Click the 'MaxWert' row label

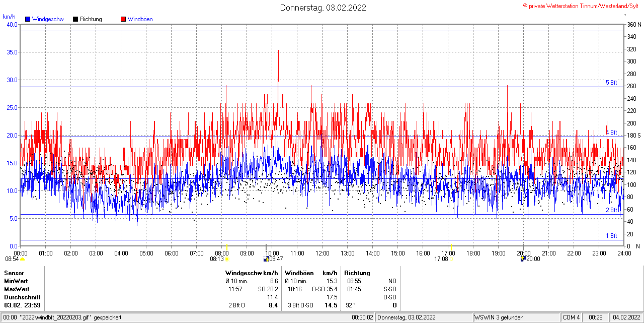click(x=17, y=289)
